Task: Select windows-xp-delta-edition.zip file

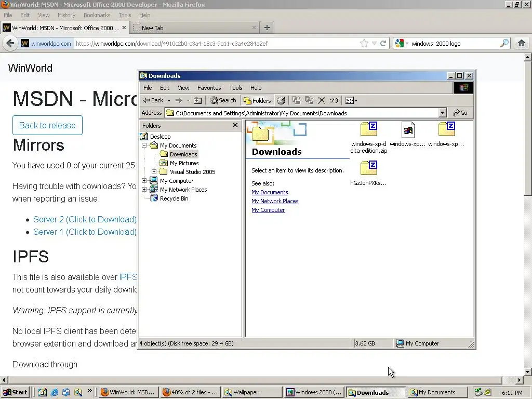Action: (369, 138)
